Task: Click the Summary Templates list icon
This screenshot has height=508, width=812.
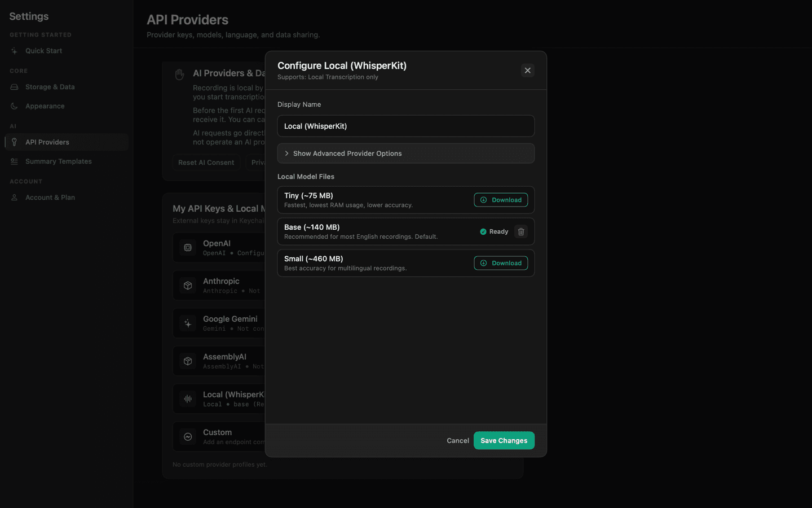Action: pyautogui.click(x=14, y=161)
